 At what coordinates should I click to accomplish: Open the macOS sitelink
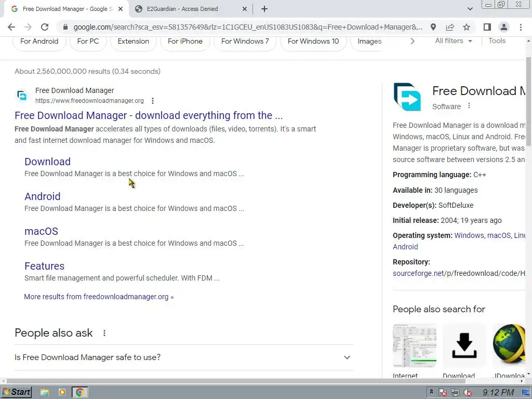click(41, 231)
